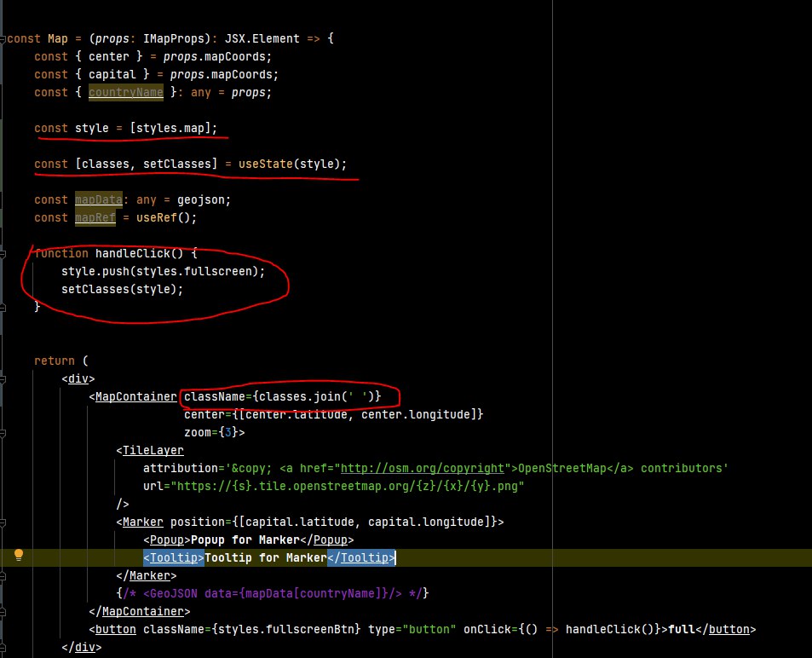The image size is (812, 658).
Task: Click the 'full' button label text
Action: tap(682, 630)
